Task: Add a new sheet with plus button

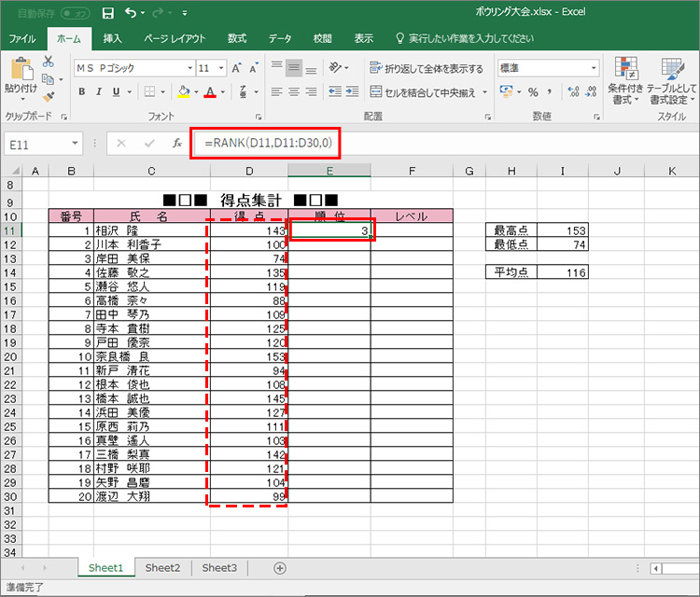Action: [x=280, y=567]
